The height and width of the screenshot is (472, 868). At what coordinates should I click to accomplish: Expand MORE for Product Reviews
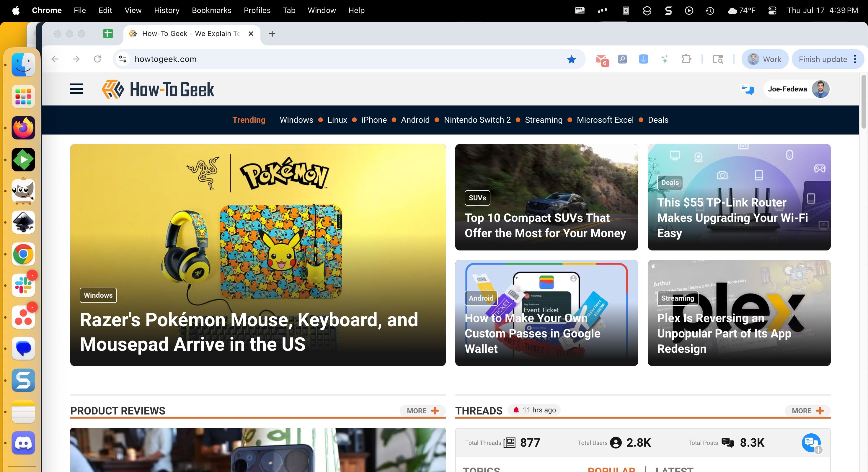[422, 411]
